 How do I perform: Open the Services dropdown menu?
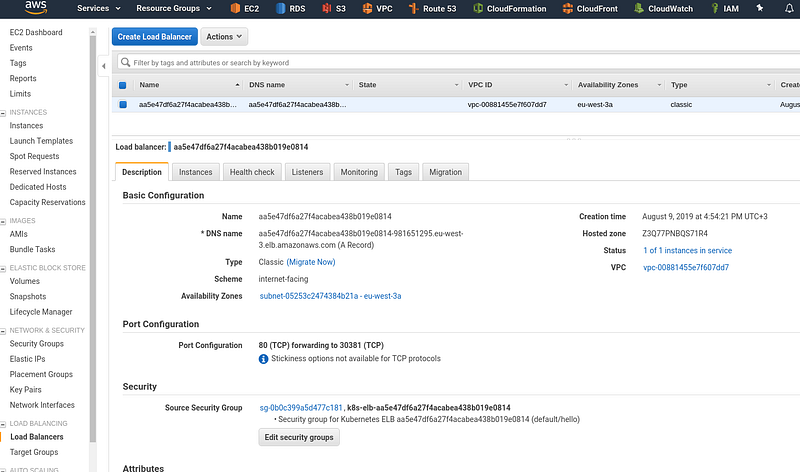(x=99, y=8)
